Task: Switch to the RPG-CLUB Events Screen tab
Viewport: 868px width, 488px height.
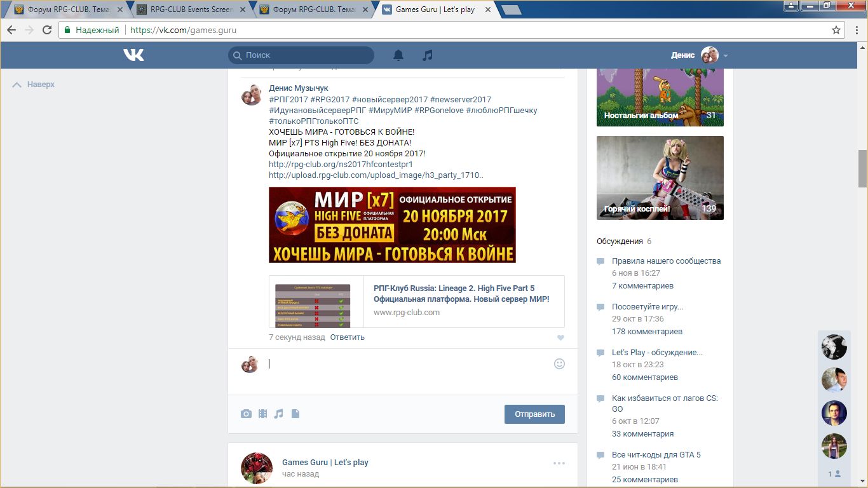Action: (191, 10)
